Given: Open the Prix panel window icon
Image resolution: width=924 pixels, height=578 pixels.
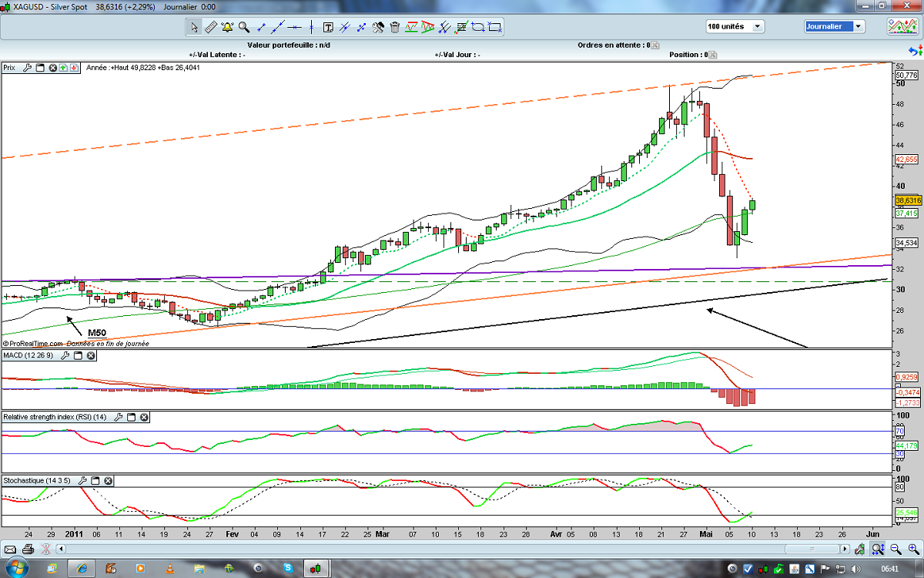Looking at the screenshot, I should point(41,68).
